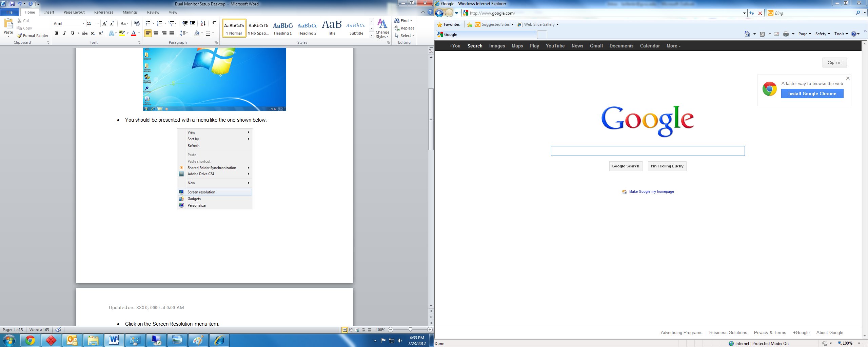This screenshot has height=347, width=868.
Task: Click the Bullets list icon
Action: 148,23
